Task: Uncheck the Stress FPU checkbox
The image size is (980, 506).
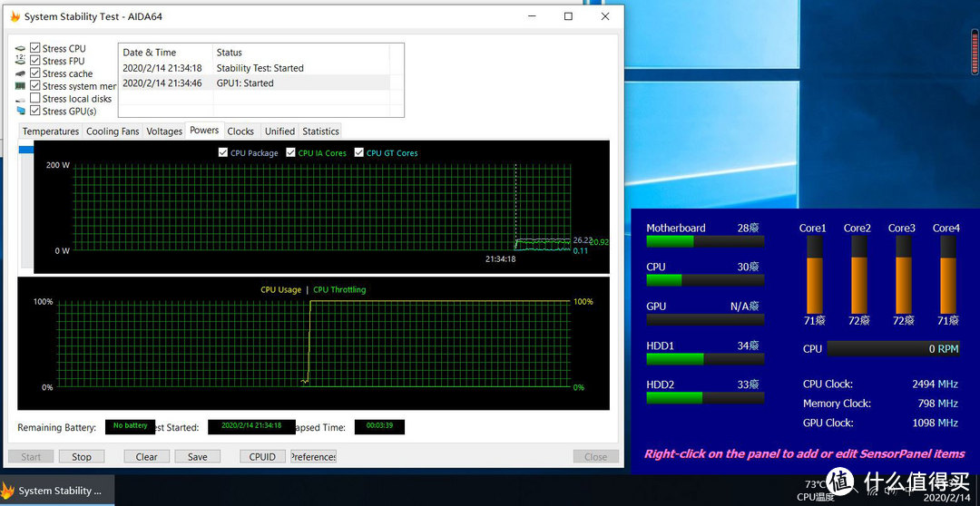Action: click(35, 61)
